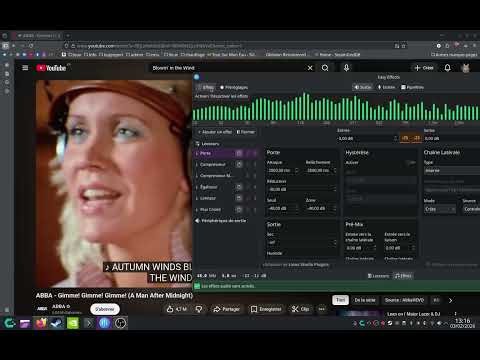Toggle the Porte effect bypass
Screen dimensions: 480x360
click(x=239, y=153)
